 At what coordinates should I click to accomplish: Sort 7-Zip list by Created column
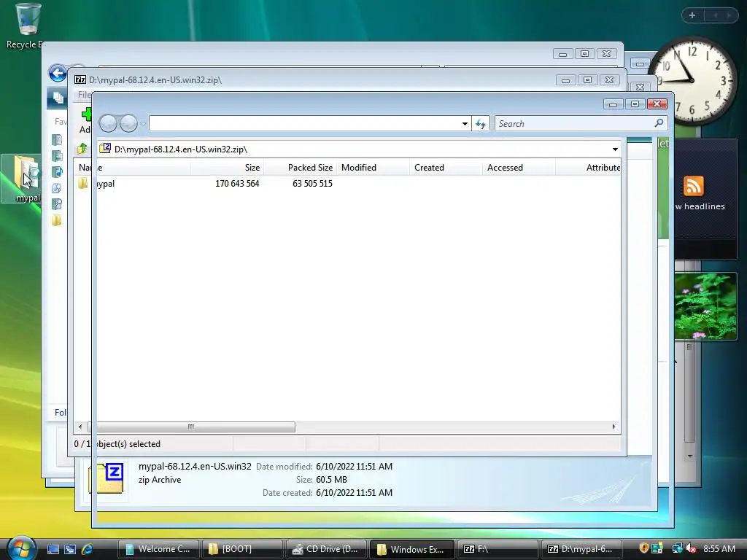click(x=446, y=168)
